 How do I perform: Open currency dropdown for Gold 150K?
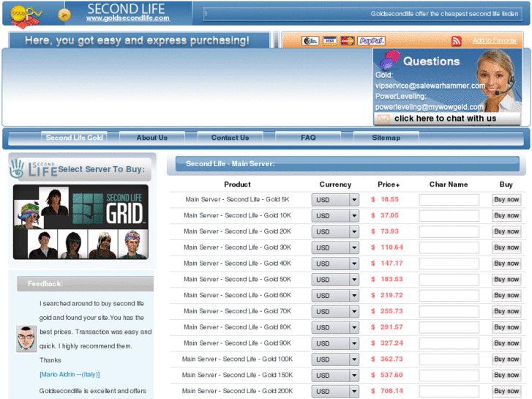click(x=335, y=376)
